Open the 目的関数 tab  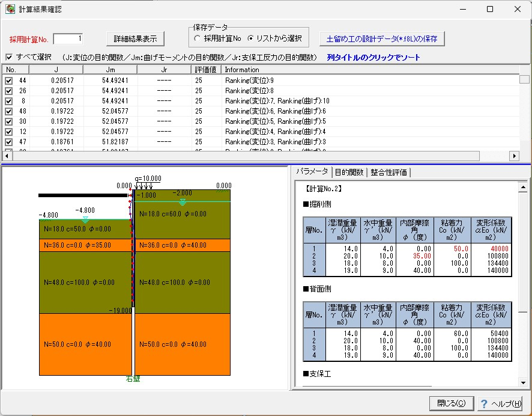pos(349,173)
